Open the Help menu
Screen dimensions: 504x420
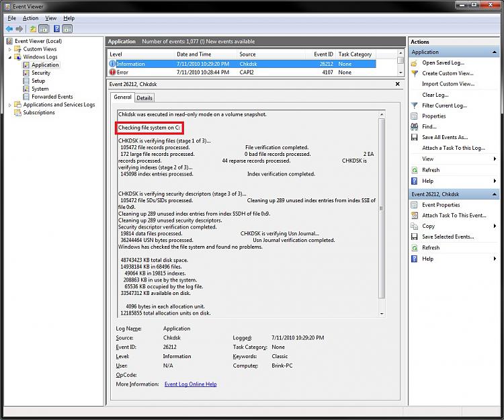pos(69,18)
